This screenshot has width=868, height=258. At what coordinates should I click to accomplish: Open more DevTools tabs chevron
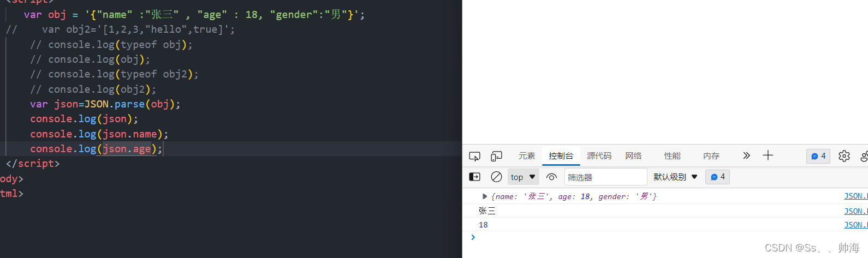tap(746, 155)
